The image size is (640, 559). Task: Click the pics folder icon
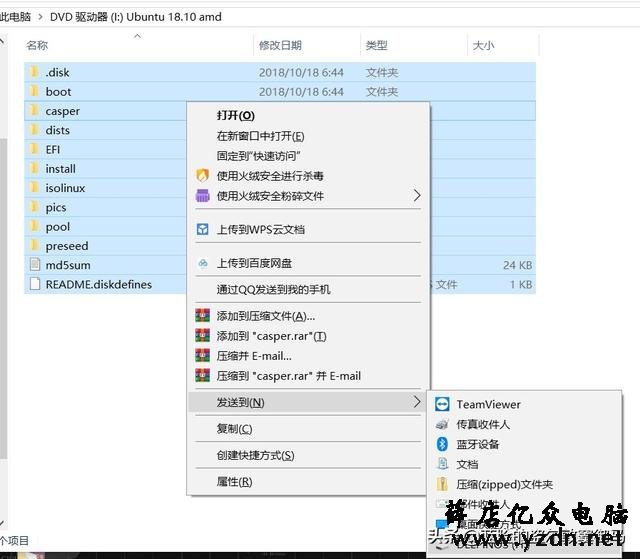(x=35, y=207)
